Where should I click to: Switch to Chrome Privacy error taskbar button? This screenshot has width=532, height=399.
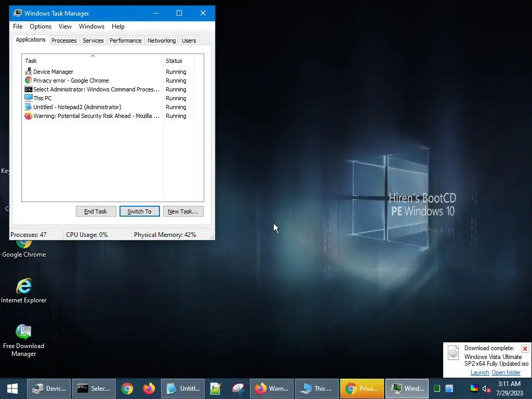click(x=362, y=389)
